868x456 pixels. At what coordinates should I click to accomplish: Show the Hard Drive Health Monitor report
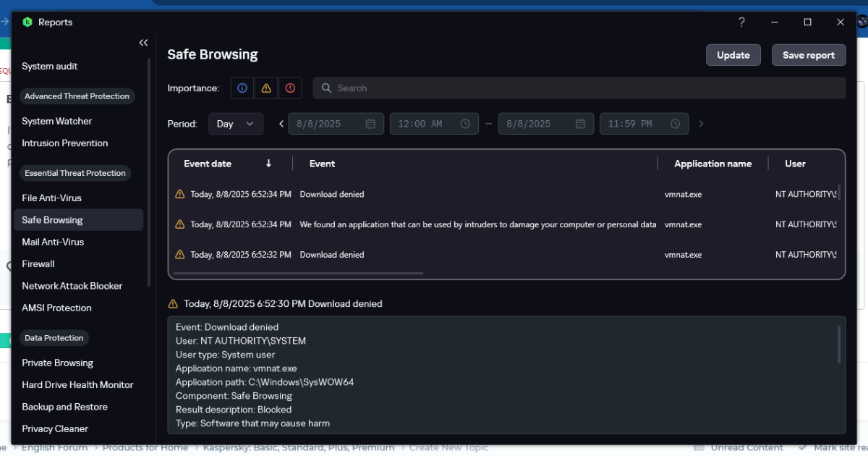tap(78, 385)
